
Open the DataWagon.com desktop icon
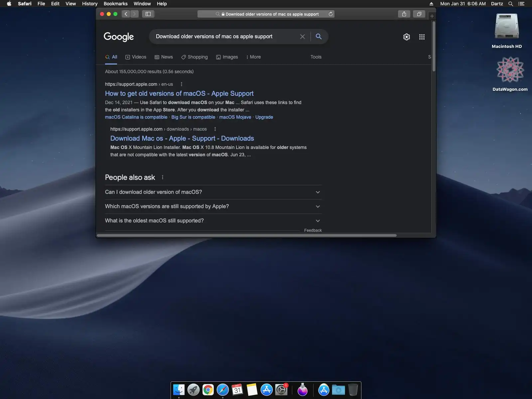510,74
